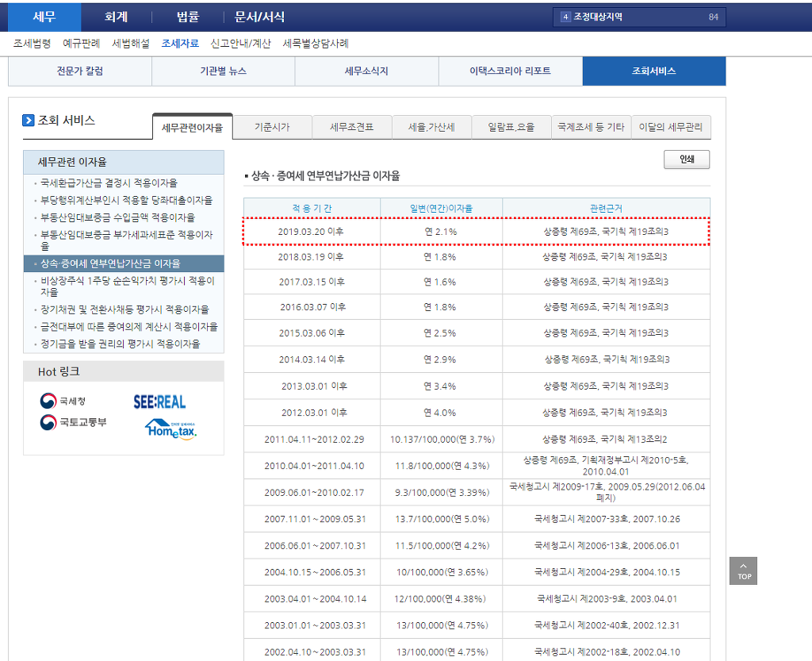
Task: Open 문서/서식 in the top navigation
Action: click(x=259, y=17)
